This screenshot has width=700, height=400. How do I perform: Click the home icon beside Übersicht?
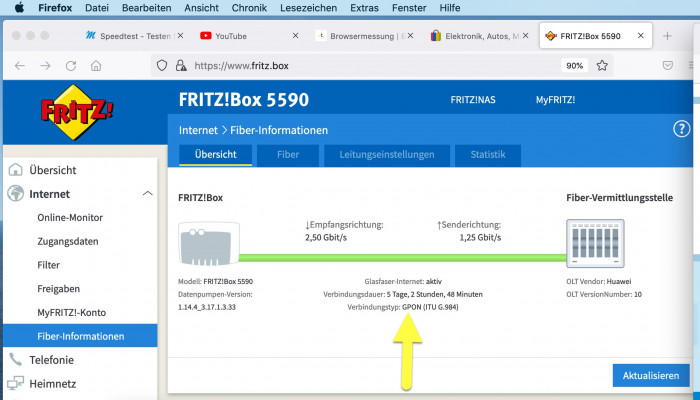(16, 170)
